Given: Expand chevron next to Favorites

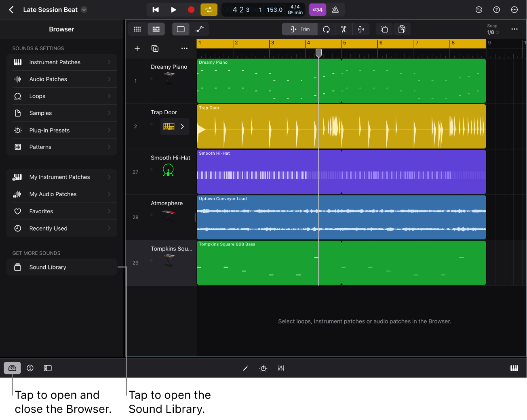Looking at the screenshot, I should click(109, 211).
